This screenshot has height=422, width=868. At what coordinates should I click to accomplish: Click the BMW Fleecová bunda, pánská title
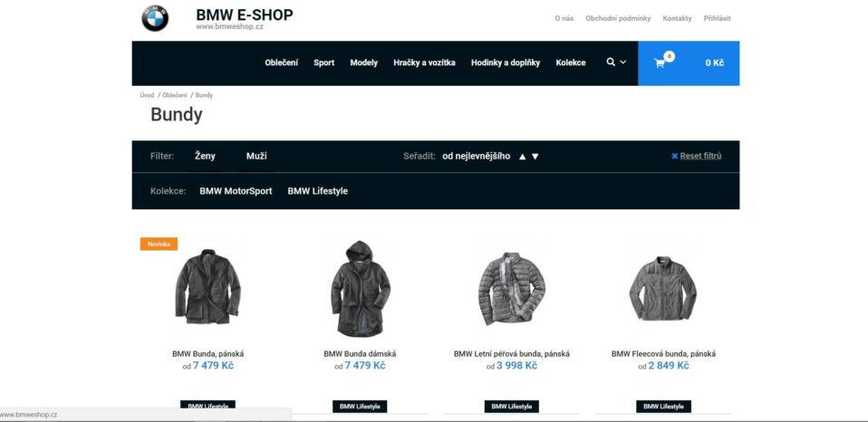(663, 353)
